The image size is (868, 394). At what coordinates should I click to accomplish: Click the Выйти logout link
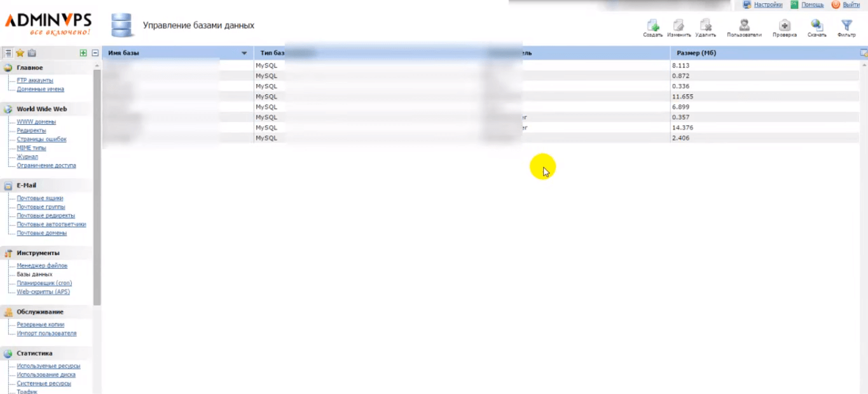tap(851, 4)
